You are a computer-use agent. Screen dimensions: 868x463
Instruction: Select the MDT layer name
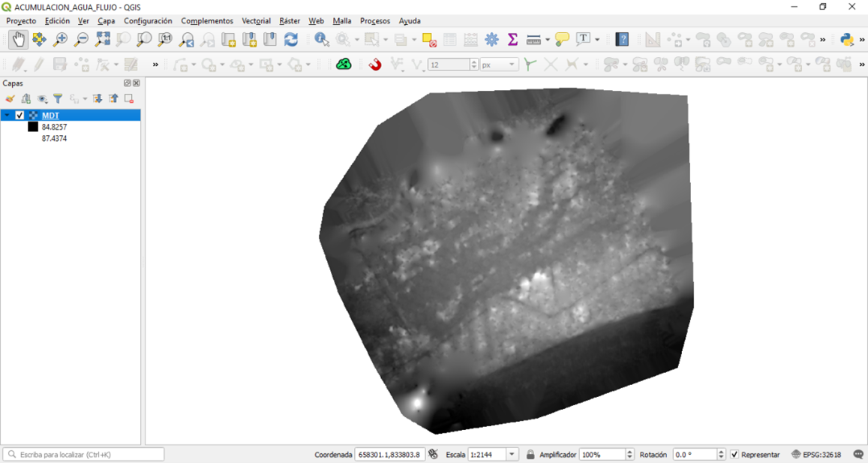50,116
